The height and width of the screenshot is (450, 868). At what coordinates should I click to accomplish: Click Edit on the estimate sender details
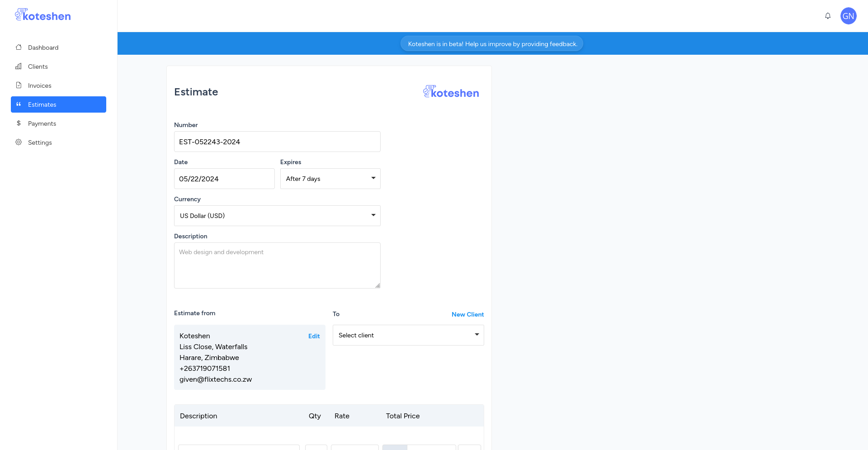tap(314, 336)
